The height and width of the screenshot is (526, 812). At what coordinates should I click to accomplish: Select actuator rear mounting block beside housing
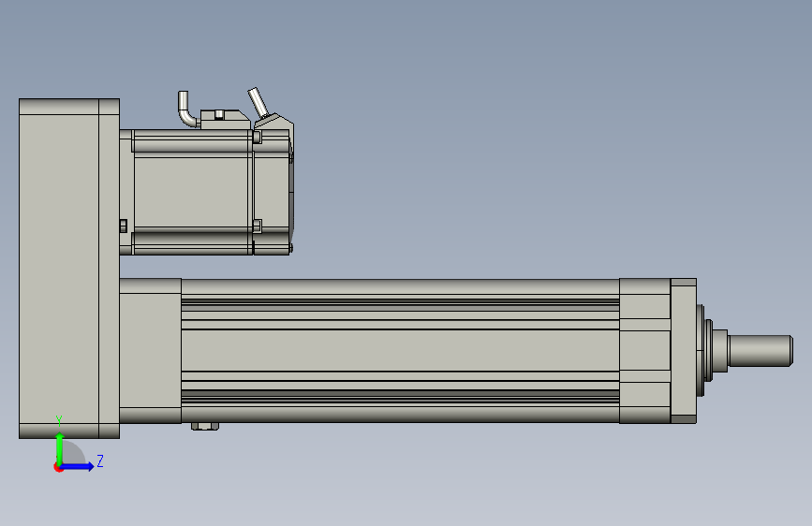(x=150, y=350)
